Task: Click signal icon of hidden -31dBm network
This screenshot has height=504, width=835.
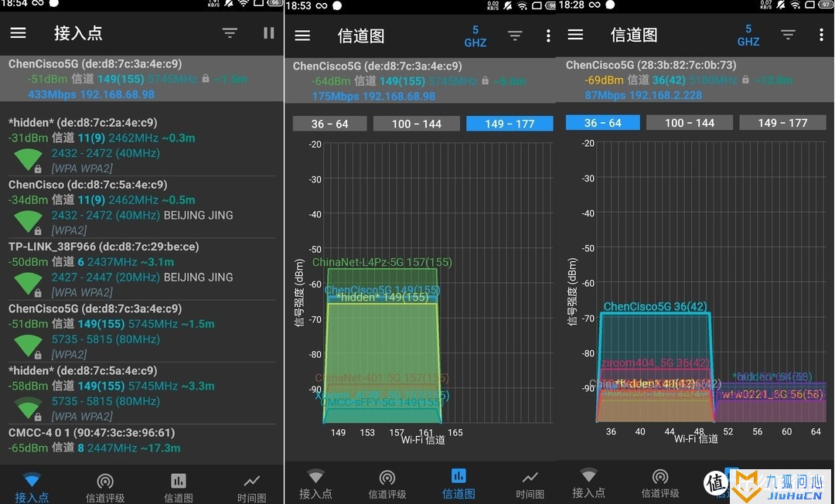Action: click(29, 160)
